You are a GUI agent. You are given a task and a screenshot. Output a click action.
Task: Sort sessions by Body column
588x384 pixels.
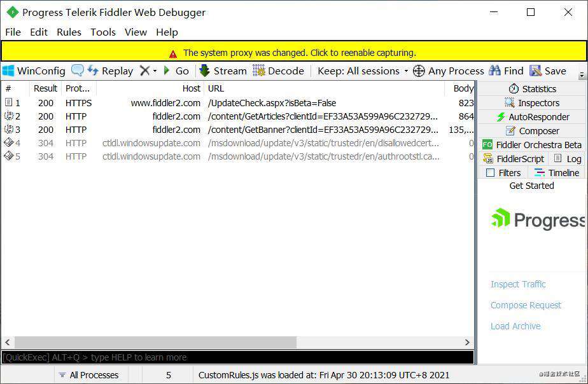coord(459,88)
